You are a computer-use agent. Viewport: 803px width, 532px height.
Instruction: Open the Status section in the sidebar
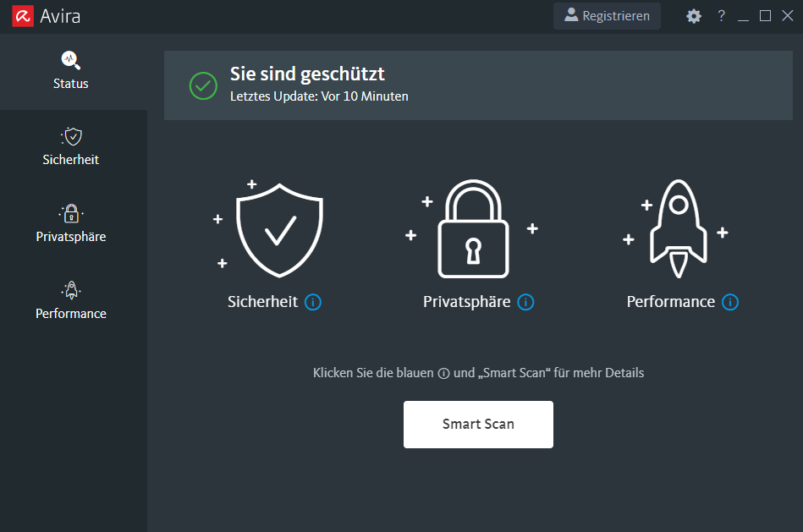[70, 71]
